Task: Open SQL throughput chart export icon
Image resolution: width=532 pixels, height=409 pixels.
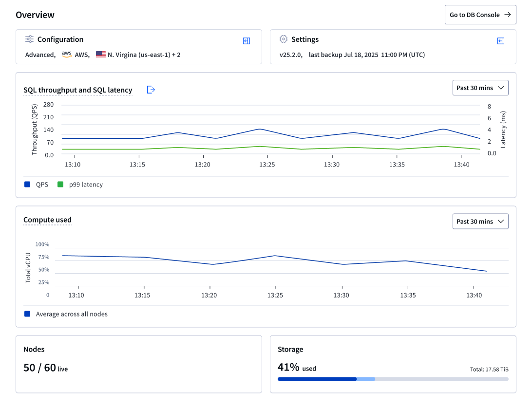Action: pos(151,90)
